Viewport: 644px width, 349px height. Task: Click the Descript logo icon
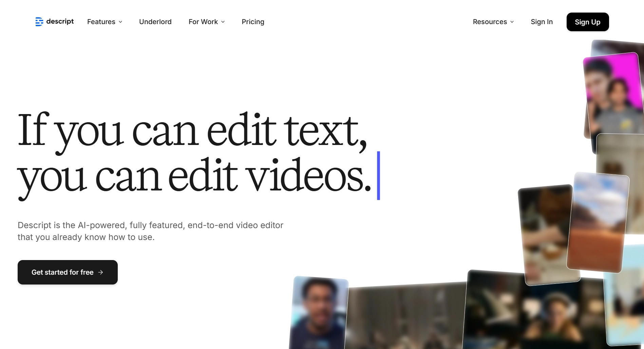(x=39, y=22)
